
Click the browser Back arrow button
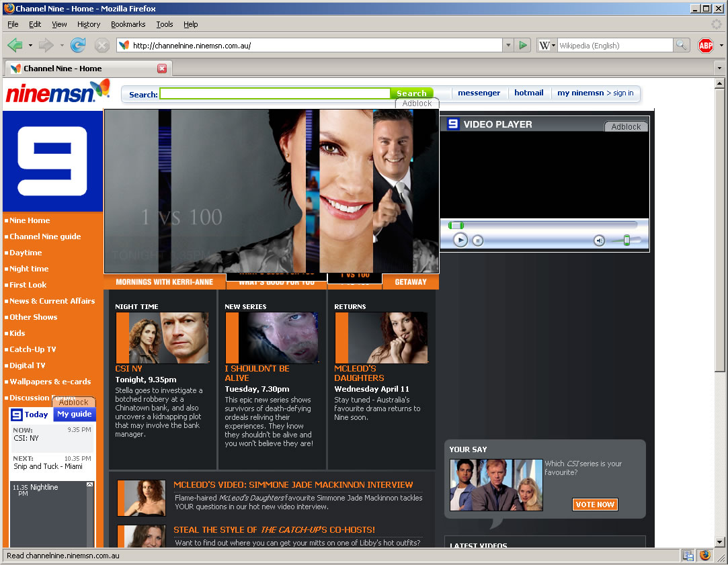tap(15, 45)
